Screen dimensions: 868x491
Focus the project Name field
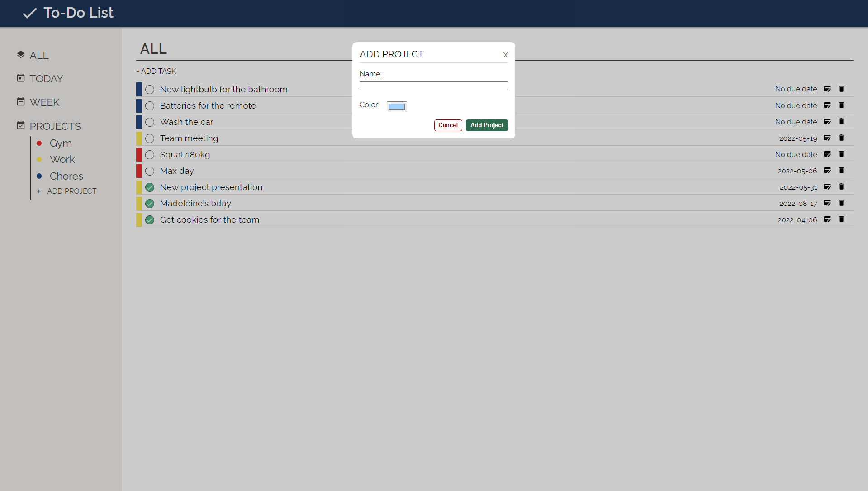[433, 86]
